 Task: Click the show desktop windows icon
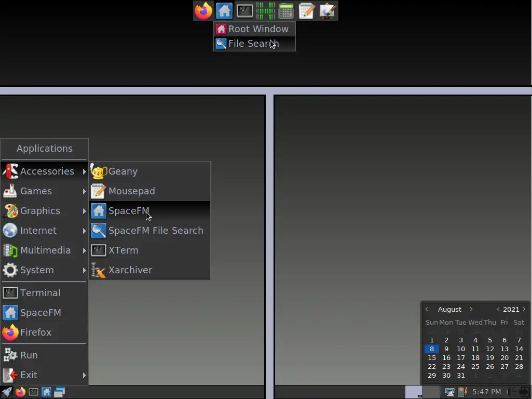pos(59,392)
